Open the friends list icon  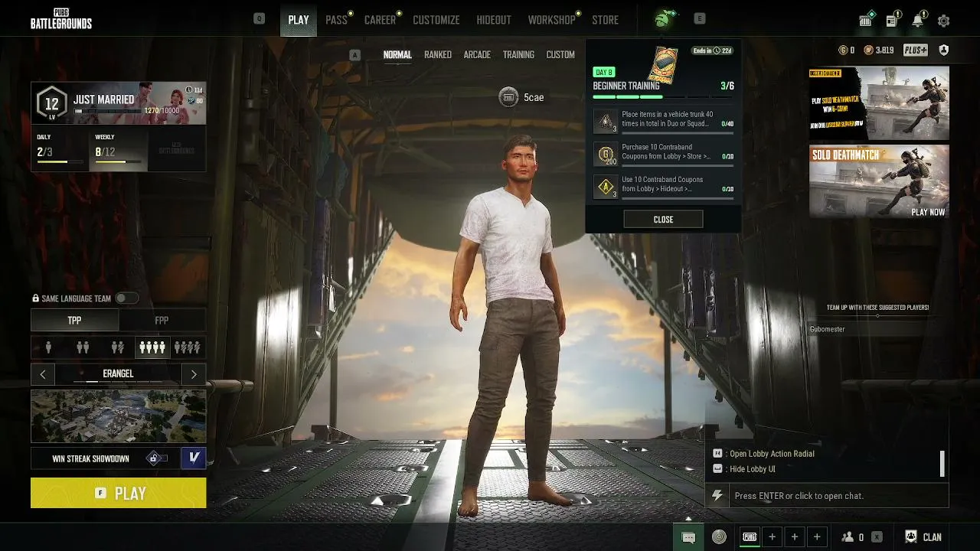pos(848,537)
